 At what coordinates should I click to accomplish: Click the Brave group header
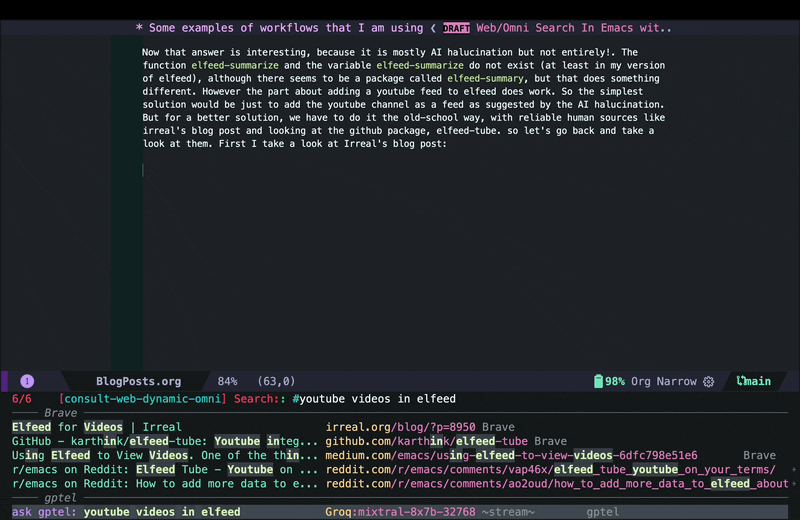60,412
